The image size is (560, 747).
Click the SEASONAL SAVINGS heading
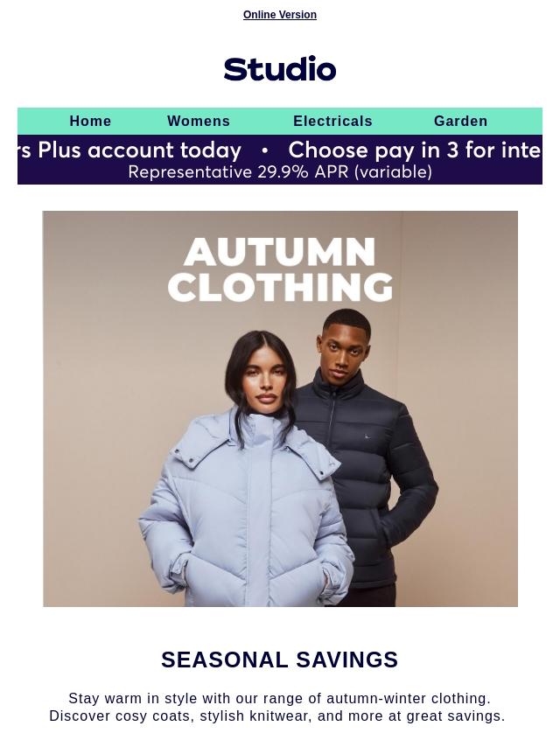pyautogui.click(x=280, y=660)
